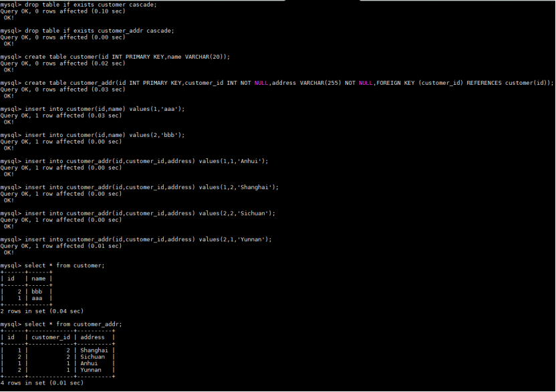Click the 'Sichuan' cell in the address column
This screenshot has width=556, height=392.
[92, 357]
